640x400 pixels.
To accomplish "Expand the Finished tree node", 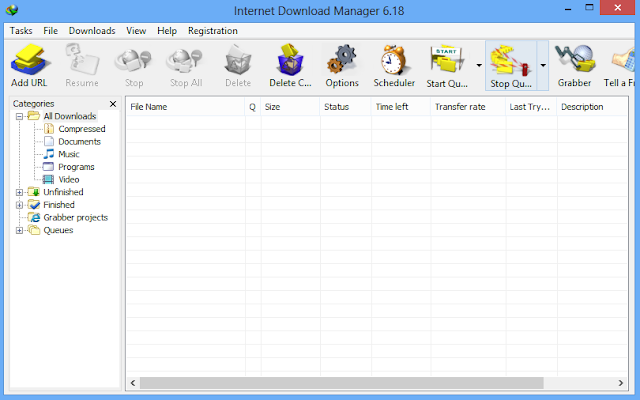I will 19,205.
